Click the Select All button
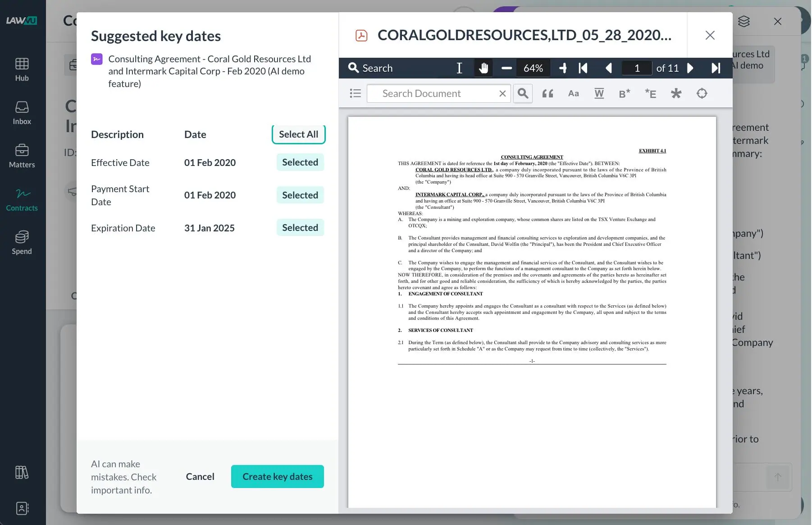Screen dimensions: 812x525 click(298, 134)
